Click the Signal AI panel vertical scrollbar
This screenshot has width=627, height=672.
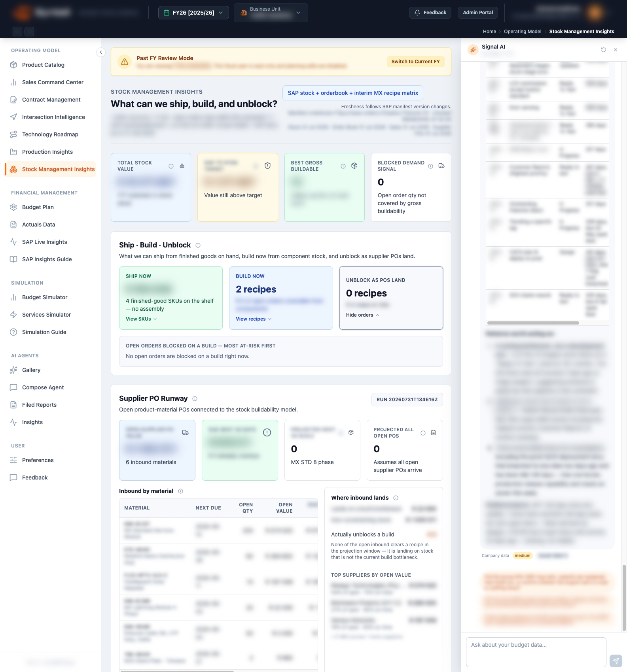click(x=624, y=598)
